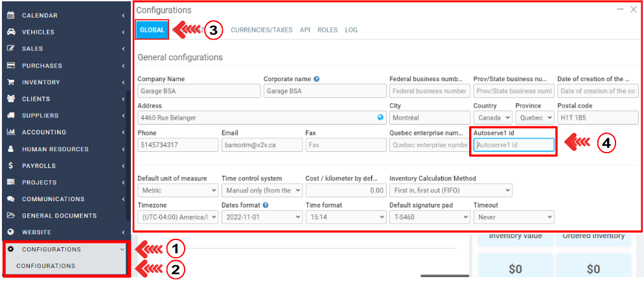Click the Clients people icon
The height and width of the screenshot is (281, 644).
[x=10, y=99]
